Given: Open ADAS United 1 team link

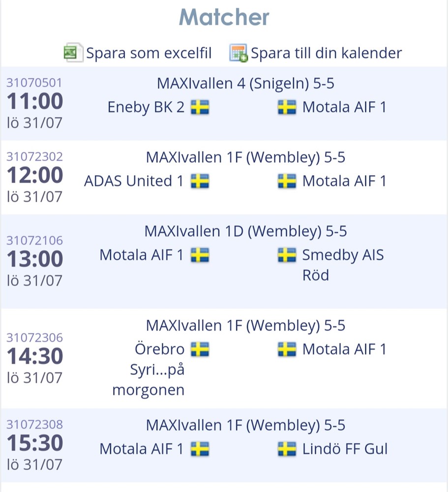Looking at the screenshot, I should coord(134,181).
